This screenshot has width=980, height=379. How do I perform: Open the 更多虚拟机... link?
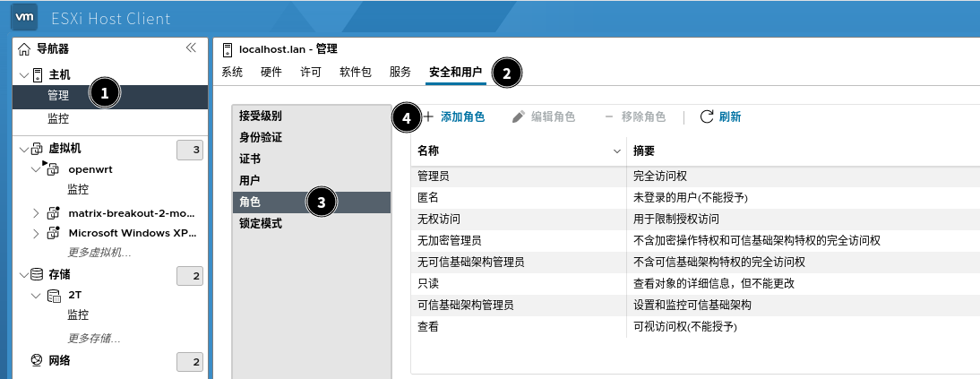click(x=99, y=253)
